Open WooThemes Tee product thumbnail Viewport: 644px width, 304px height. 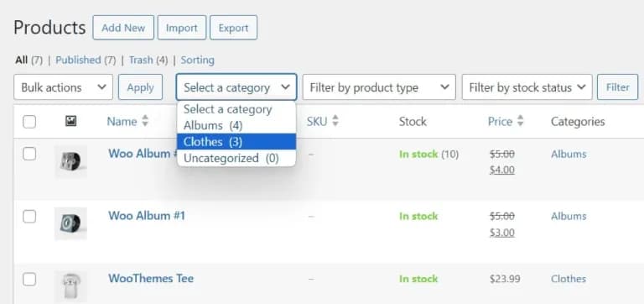point(70,286)
